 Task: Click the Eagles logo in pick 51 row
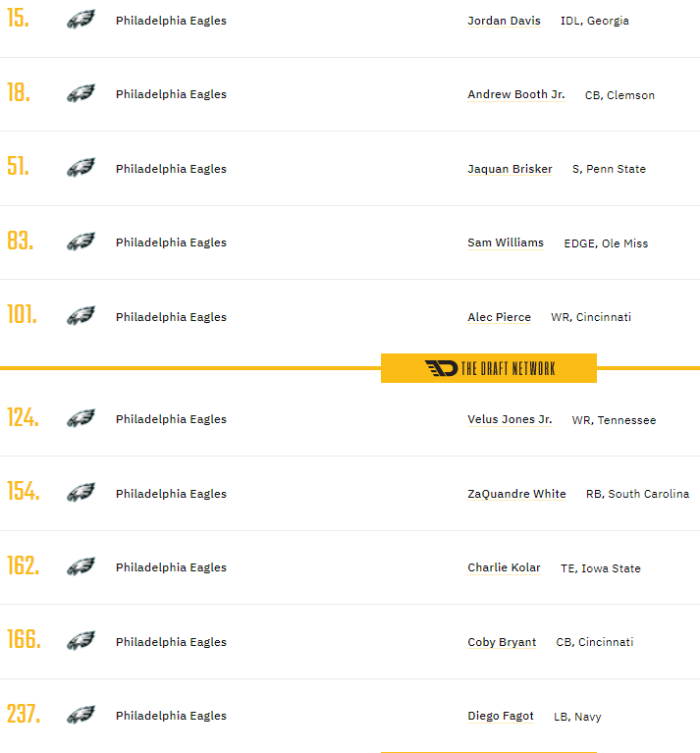coord(81,168)
